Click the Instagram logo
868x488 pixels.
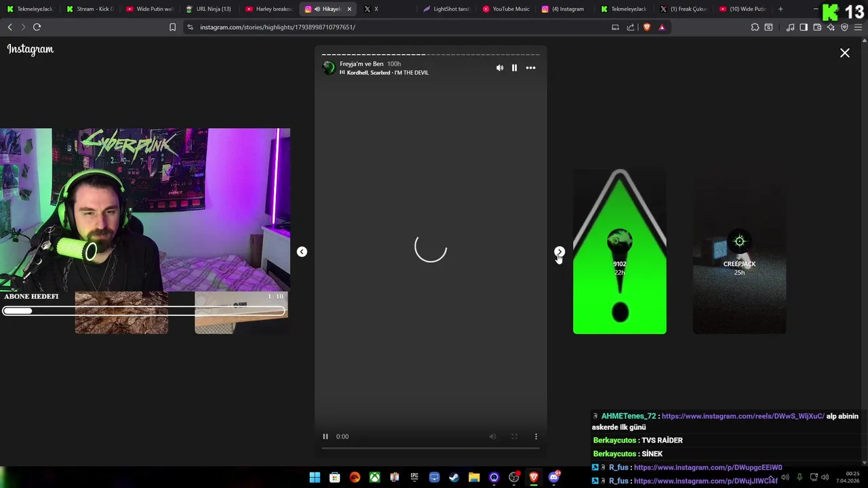coord(31,49)
